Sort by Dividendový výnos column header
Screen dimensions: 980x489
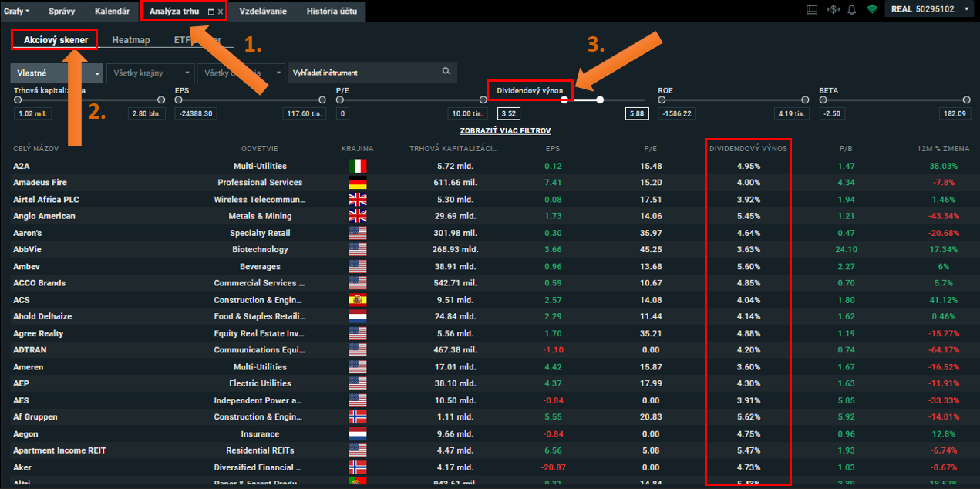pos(748,148)
